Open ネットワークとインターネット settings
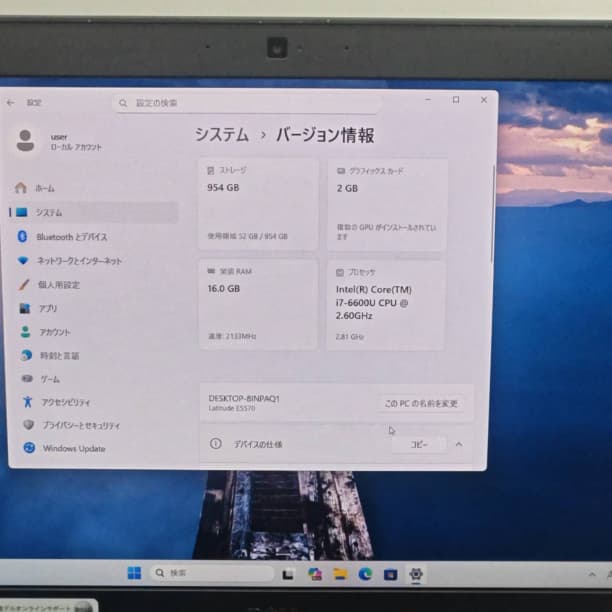The image size is (612, 612). tap(94, 261)
